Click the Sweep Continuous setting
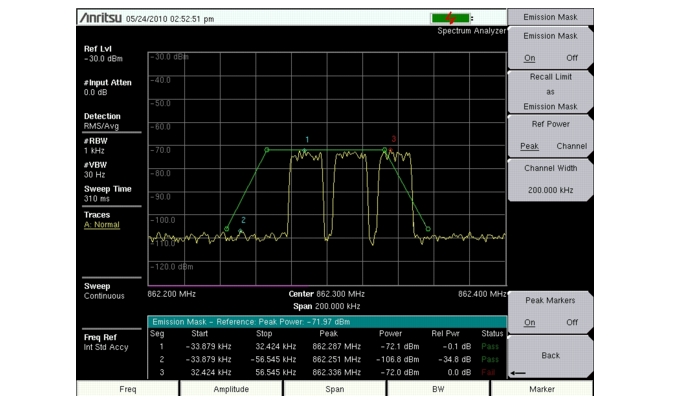The width and height of the screenshot is (688, 406). [104, 291]
